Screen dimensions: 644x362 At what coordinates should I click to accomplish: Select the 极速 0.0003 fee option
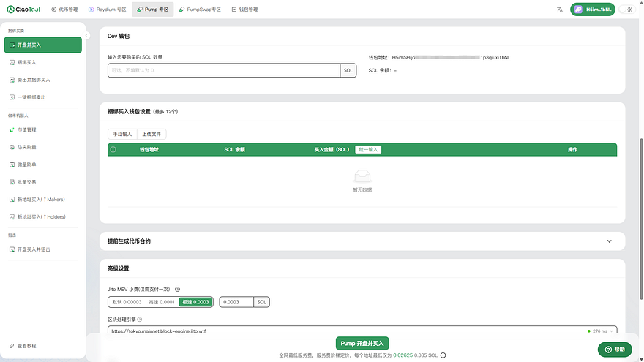click(195, 302)
